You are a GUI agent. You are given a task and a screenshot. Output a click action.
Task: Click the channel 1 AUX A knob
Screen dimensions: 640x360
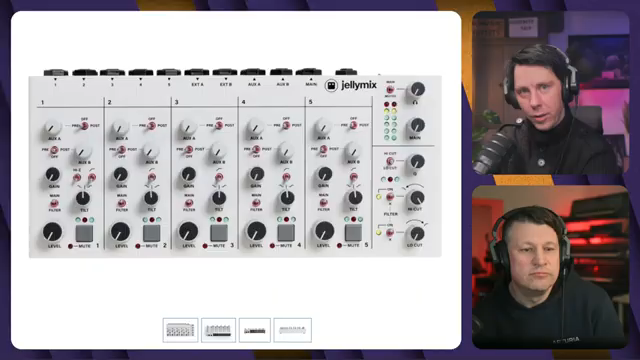tap(53, 128)
